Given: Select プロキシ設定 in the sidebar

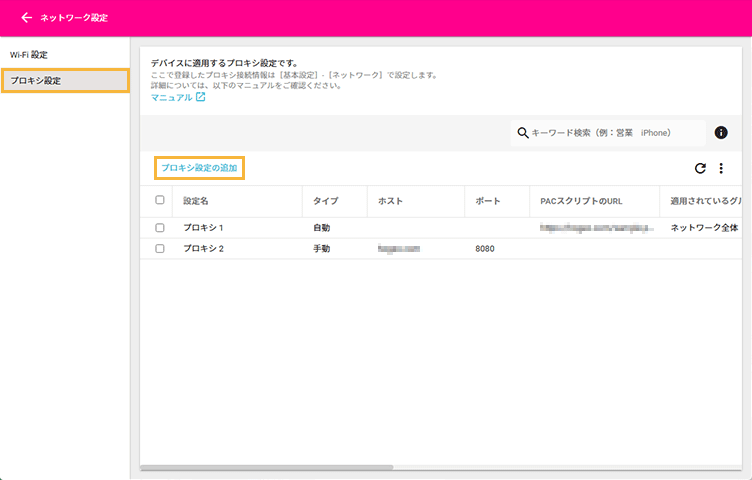Looking at the screenshot, I should [65, 81].
